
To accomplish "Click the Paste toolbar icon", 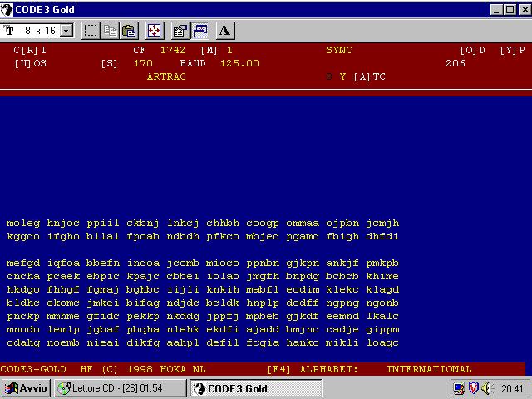I will (129, 31).
